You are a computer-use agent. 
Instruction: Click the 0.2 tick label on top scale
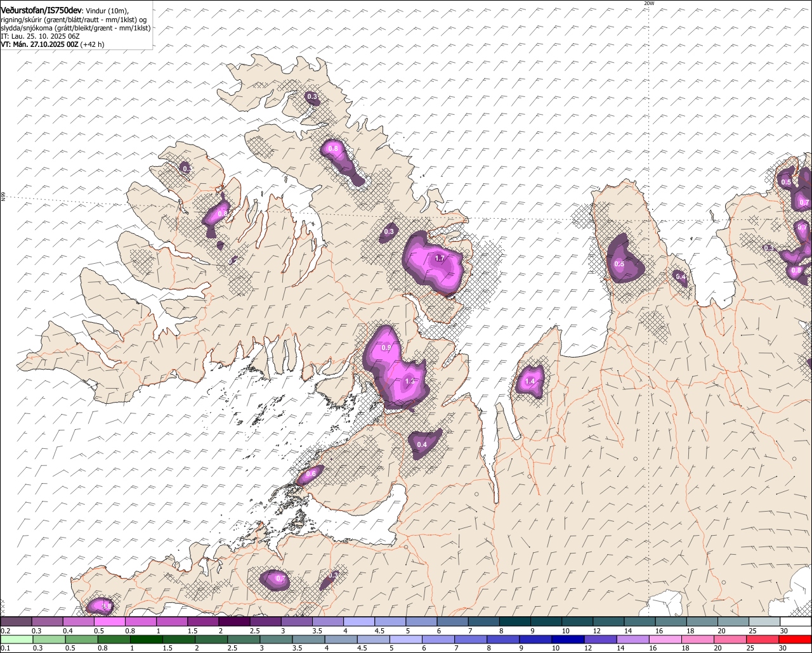(x=6, y=631)
